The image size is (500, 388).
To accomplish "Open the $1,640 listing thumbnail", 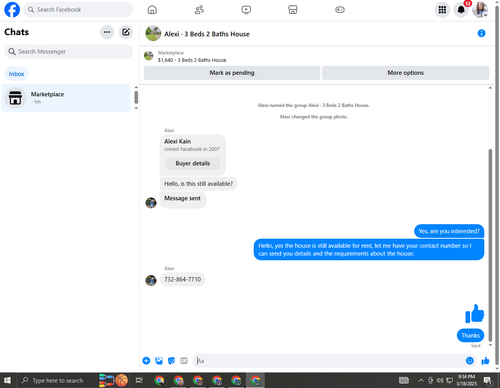I will [x=149, y=56].
